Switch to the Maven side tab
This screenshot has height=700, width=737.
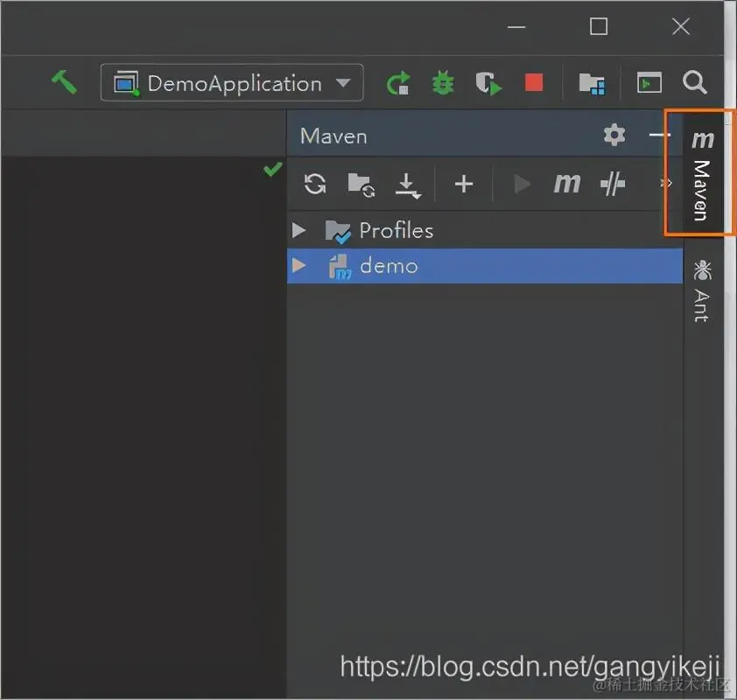[x=703, y=174]
